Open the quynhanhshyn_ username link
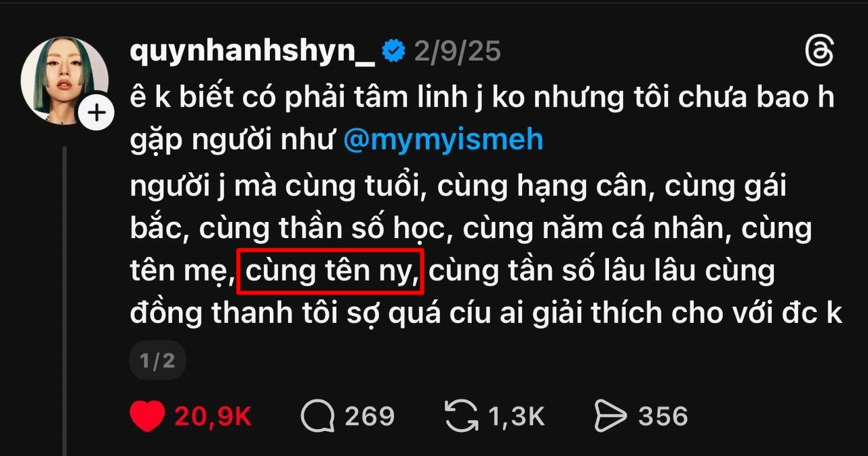 [252, 52]
